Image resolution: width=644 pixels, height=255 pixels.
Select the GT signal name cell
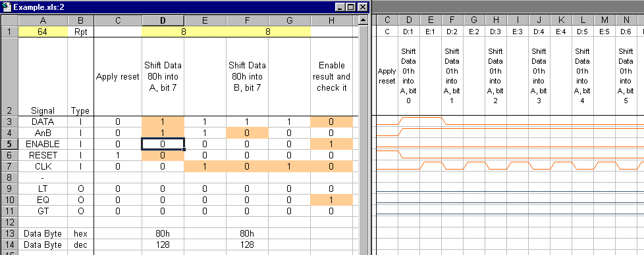(x=43, y=211)
